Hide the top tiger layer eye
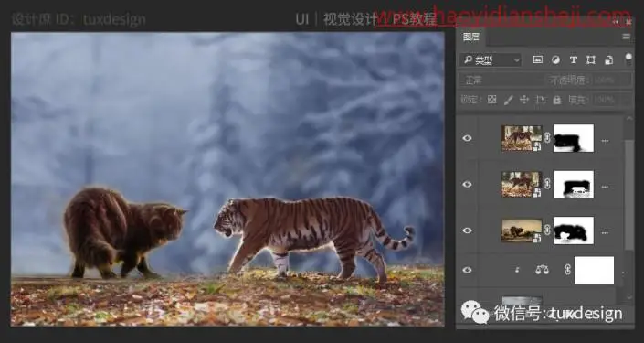Screen dimensions: 644x343 [x=467, y=138]
